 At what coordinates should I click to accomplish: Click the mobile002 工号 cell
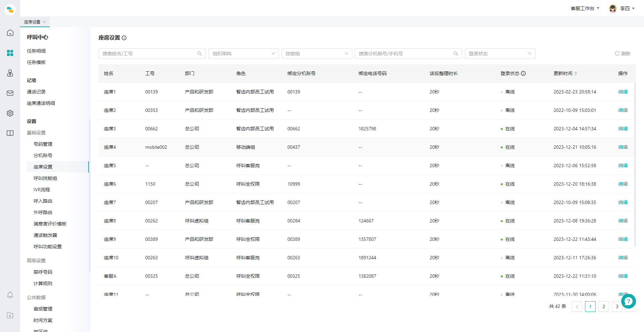point(156,147)
